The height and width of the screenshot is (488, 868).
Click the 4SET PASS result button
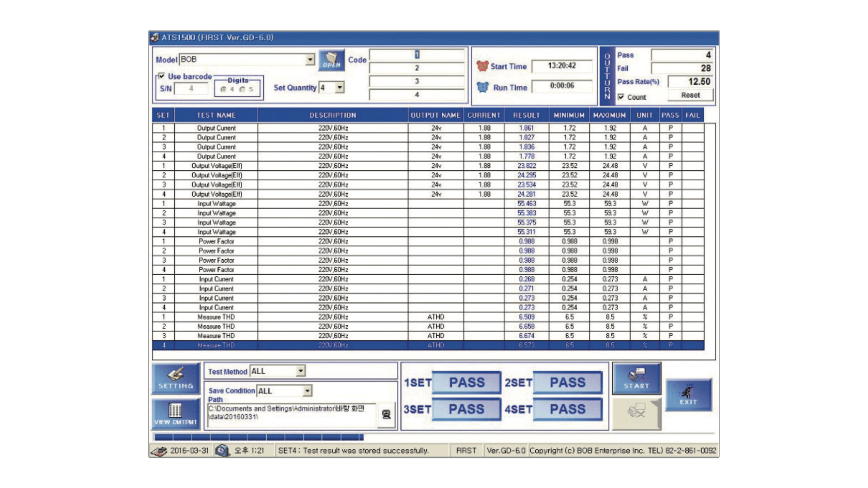(567, 410)
